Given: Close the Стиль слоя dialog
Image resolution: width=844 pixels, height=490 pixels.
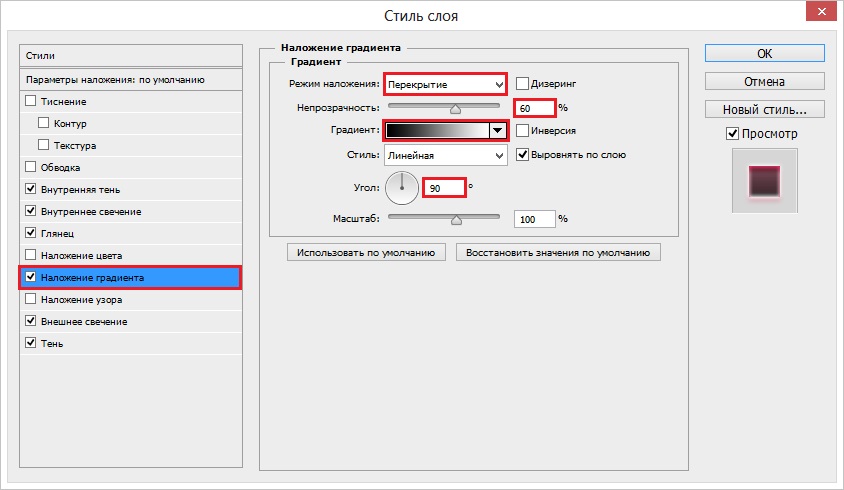Looking at the screenshot, I should click(x=821, y=11).
